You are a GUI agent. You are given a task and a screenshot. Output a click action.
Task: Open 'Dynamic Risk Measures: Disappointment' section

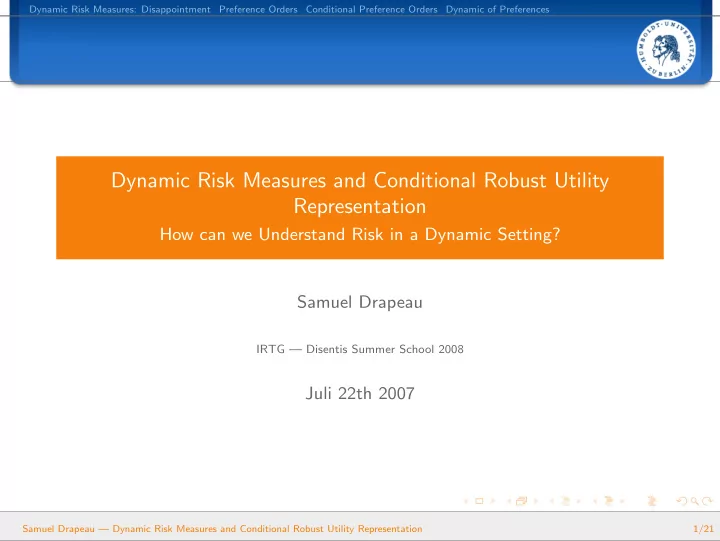pyautogui.click(x=120, y=9)
